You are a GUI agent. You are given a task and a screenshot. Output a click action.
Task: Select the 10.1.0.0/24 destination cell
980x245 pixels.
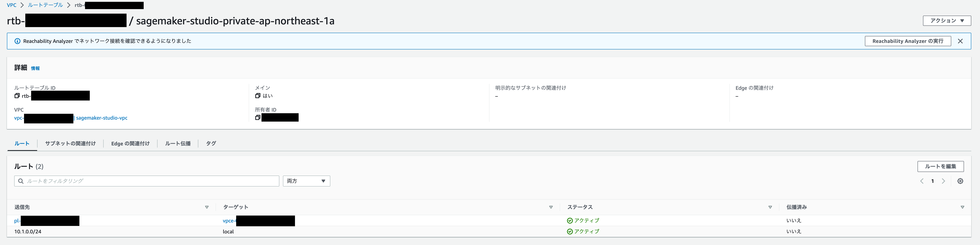pos(28,232)
